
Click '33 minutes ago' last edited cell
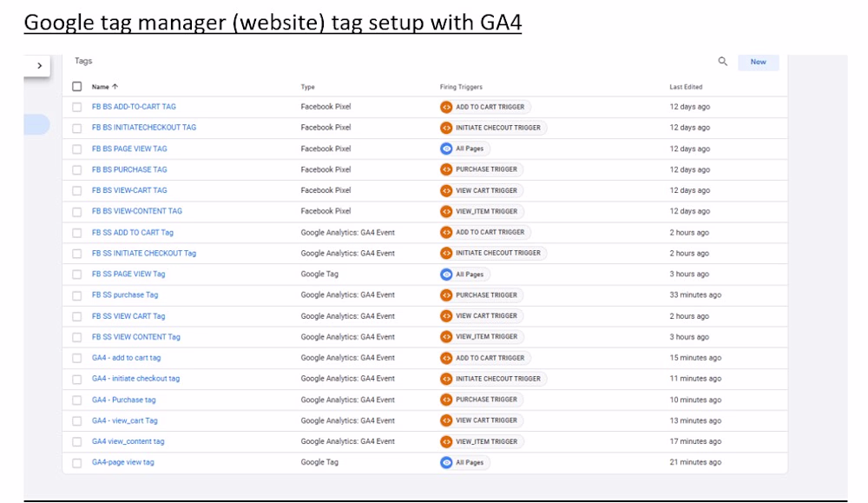(x=695, y=295)
